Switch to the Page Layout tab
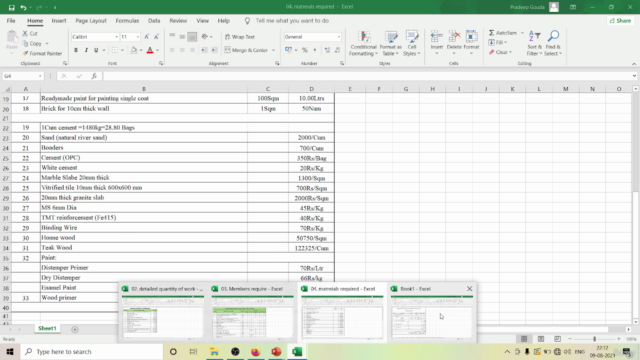 91,21
